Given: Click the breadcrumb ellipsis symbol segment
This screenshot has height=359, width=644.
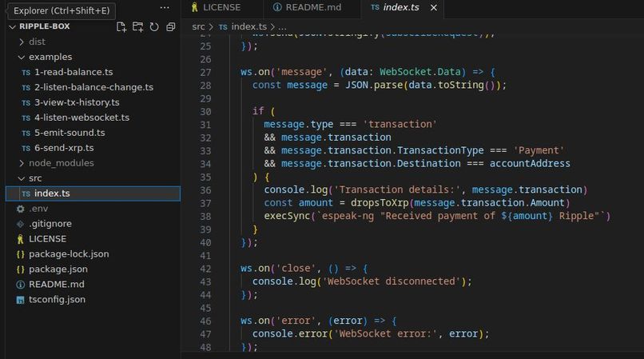Looking at the screenshot, I should pos(283,27).
